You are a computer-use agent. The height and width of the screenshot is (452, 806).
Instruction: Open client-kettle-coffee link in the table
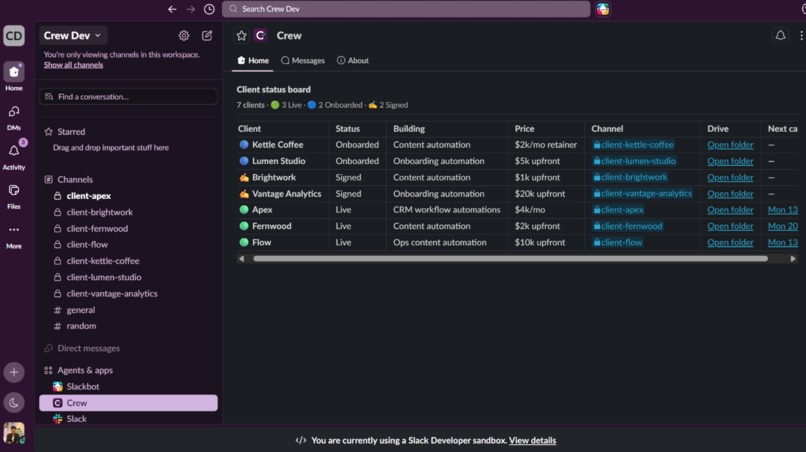pos(633,145)
